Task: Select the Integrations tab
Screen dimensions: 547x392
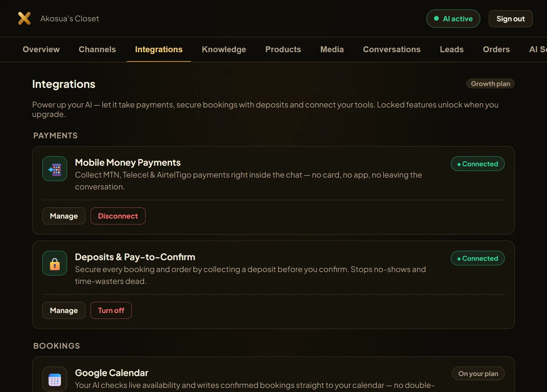Action: tap(159, 50)
